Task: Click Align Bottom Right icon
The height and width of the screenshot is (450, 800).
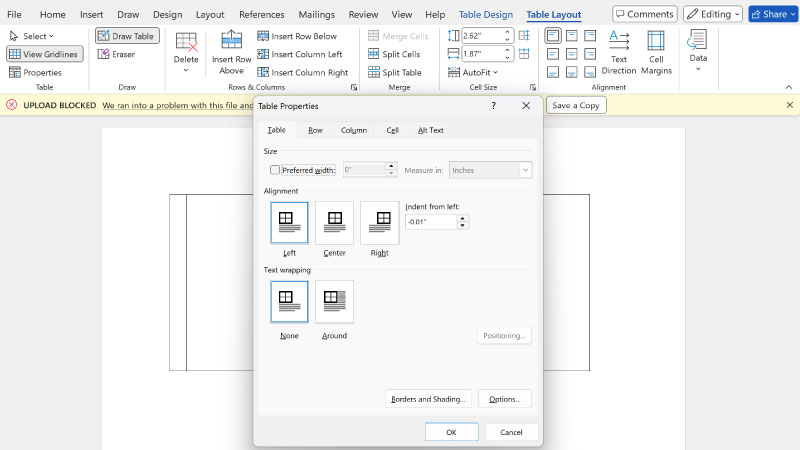Action: tap(590, 72)
